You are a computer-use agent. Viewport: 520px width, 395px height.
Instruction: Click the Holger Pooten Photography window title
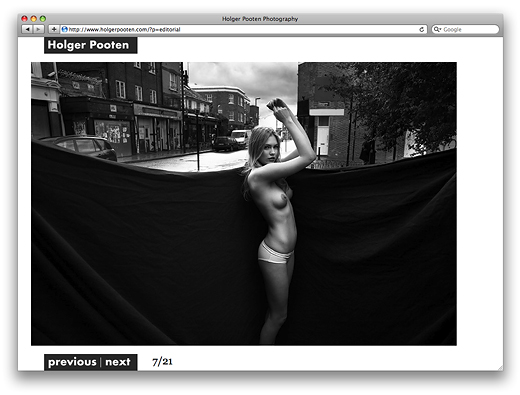click(260, 19)
